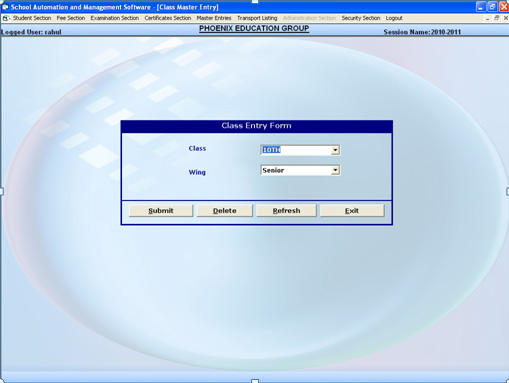The image size is (509, 383).
Task: Minimize the inner Class Master Entry window
Action: coord(487,18)
